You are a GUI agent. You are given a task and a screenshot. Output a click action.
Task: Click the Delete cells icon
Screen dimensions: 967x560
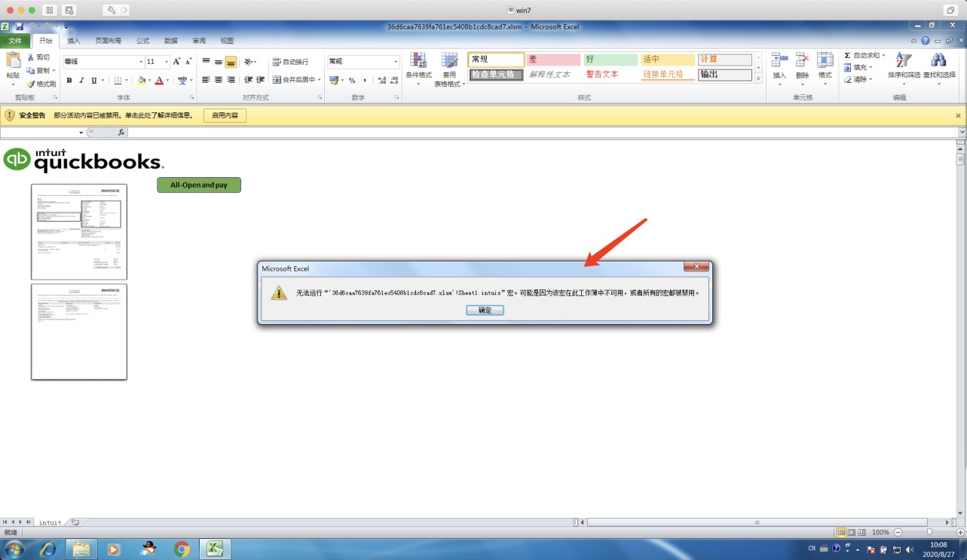click(802, 60)
